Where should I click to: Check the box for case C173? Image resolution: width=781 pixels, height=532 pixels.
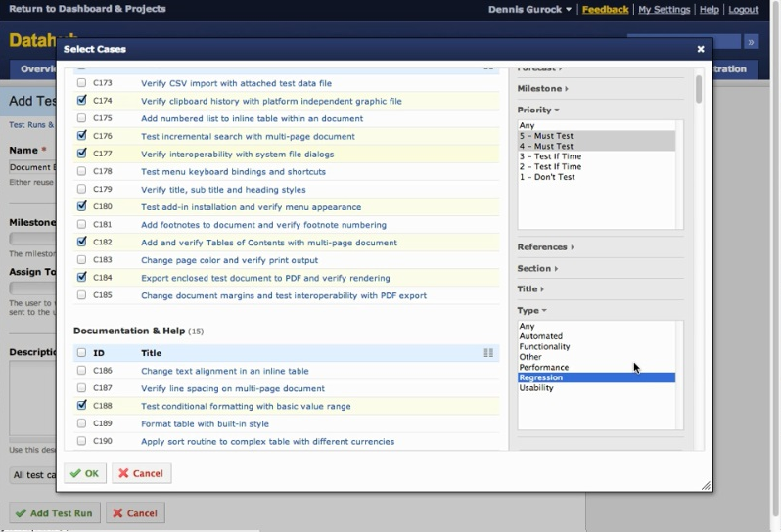81,82
